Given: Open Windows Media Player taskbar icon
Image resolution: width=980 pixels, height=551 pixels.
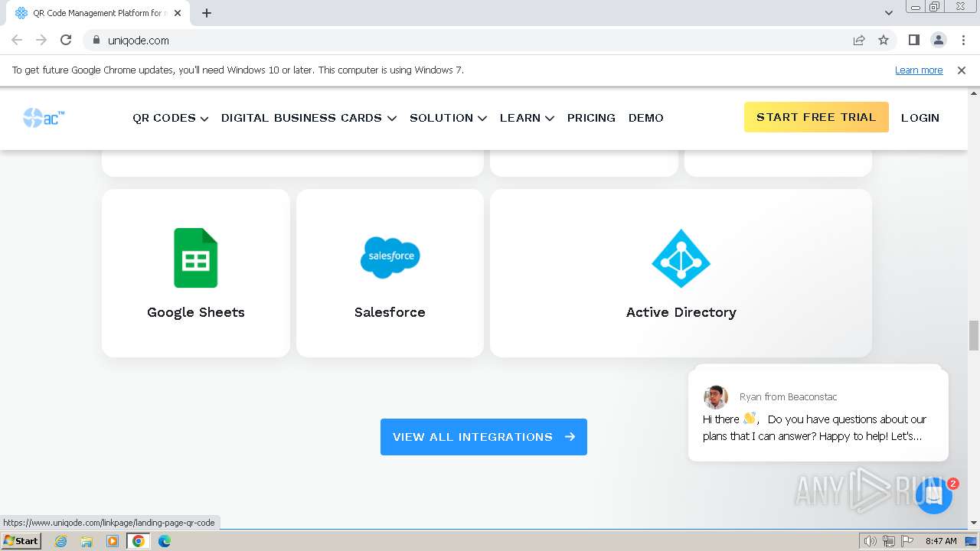Looking at the screenshot, I should (x=113, y=541).
